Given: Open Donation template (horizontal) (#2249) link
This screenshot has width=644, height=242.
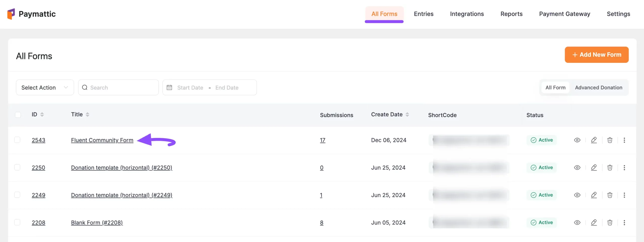Looking at the screenshot, I should point(122,195).
